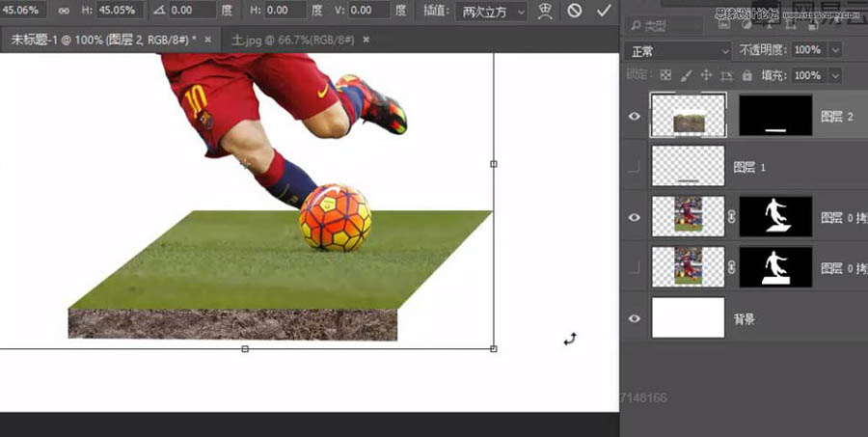Click the lock transparent pixels icon
This screenshot has width=868, height=437.
pyautogui.click(x=665, y=75)
